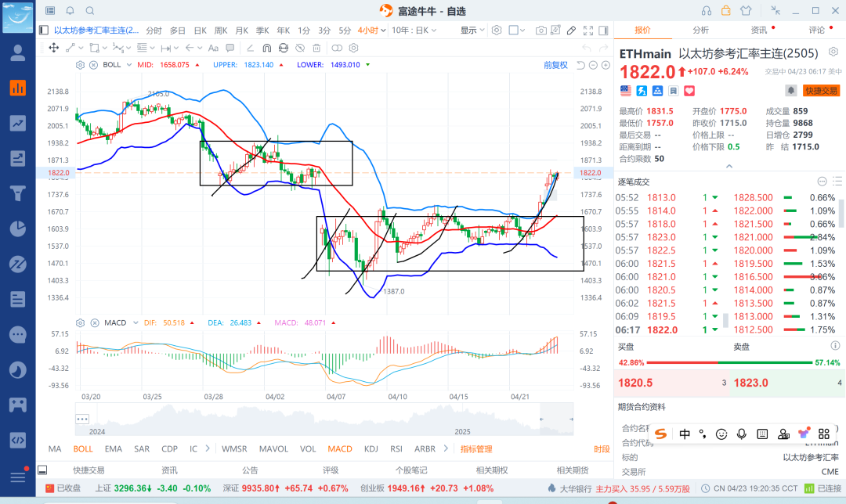846x504 pixels.
Task: Open the game controller sidebar icon
Action: tap(18, 405)
